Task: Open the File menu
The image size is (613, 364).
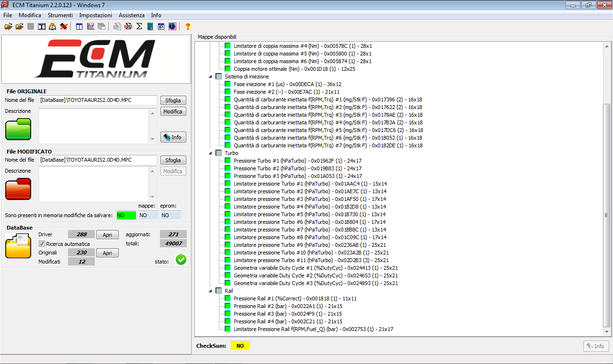Action: pos(8,15)
